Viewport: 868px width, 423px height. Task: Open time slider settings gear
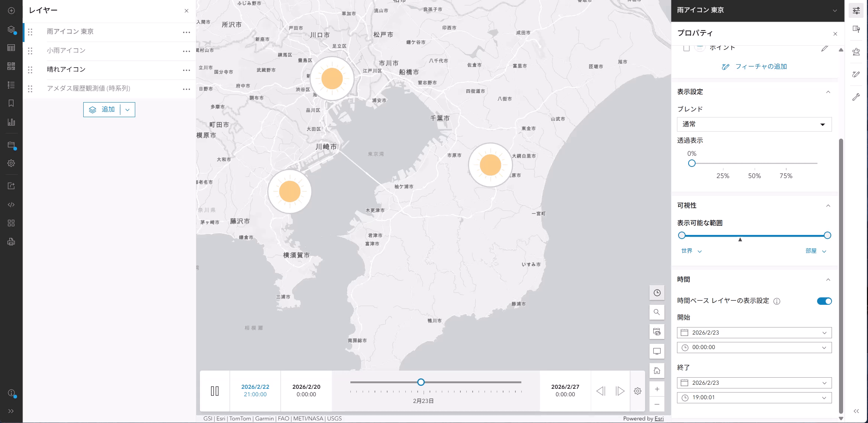click(x=637, y=391)
